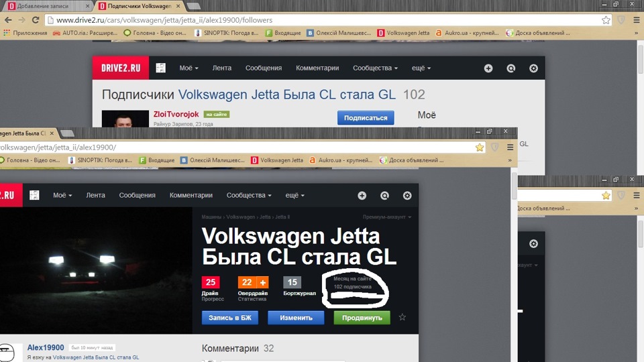Open Лента in front window header
Screen dimensions: 644x362
pos(95,195)
